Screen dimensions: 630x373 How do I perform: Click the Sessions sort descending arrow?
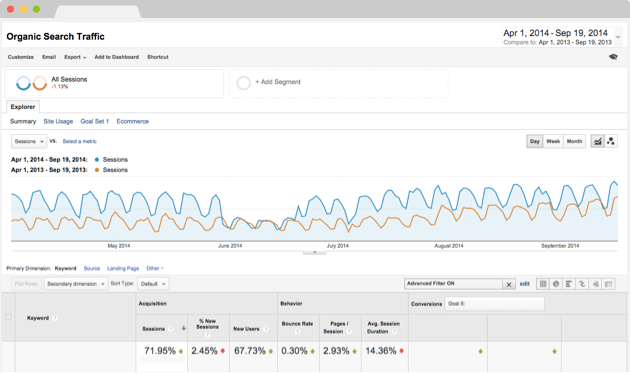tap(184, 328)
